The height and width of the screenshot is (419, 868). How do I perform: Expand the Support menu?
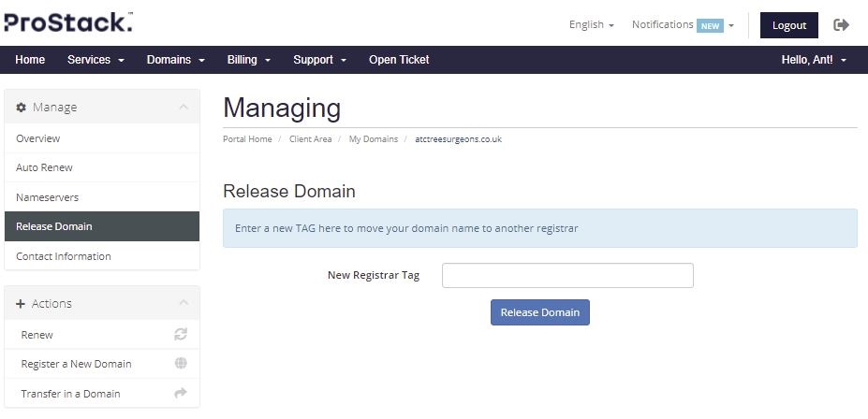320,60
